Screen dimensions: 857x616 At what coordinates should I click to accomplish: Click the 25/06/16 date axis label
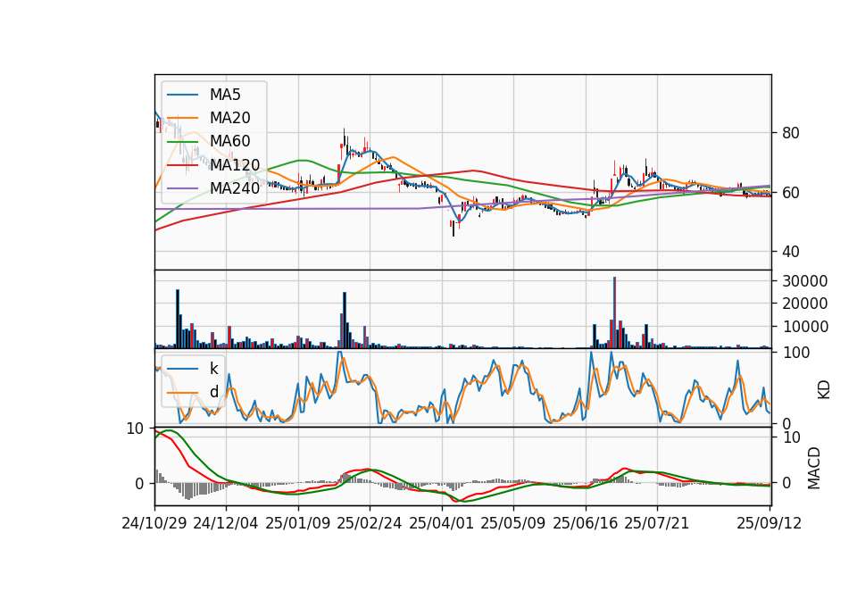pos(586,523)
